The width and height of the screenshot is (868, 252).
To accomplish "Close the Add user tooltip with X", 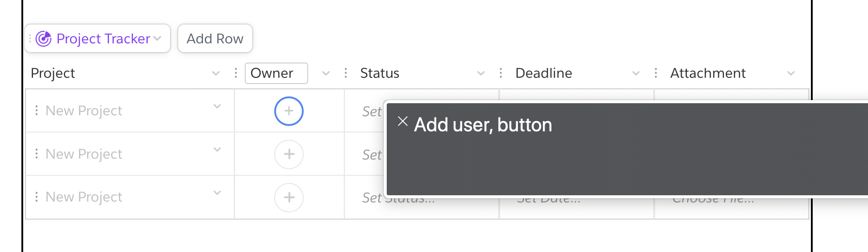I will coord(403,121).
